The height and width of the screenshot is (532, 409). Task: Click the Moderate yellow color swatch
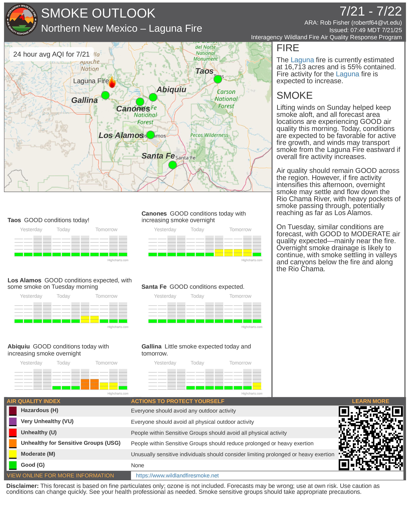(x=13, y=454)
